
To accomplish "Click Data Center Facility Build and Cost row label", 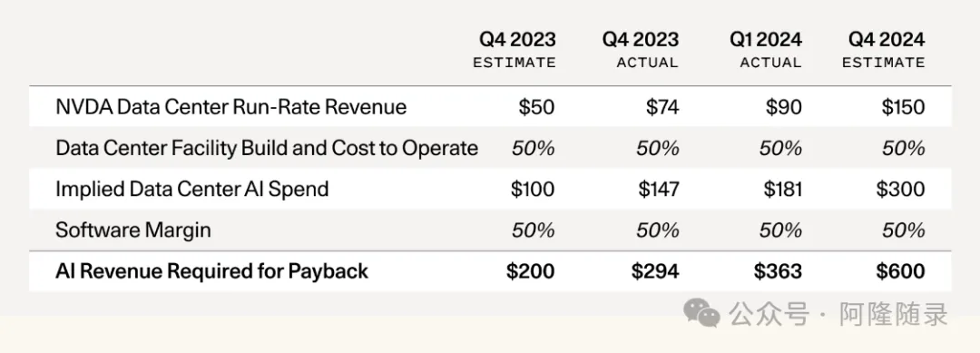I will pos(267,148).
